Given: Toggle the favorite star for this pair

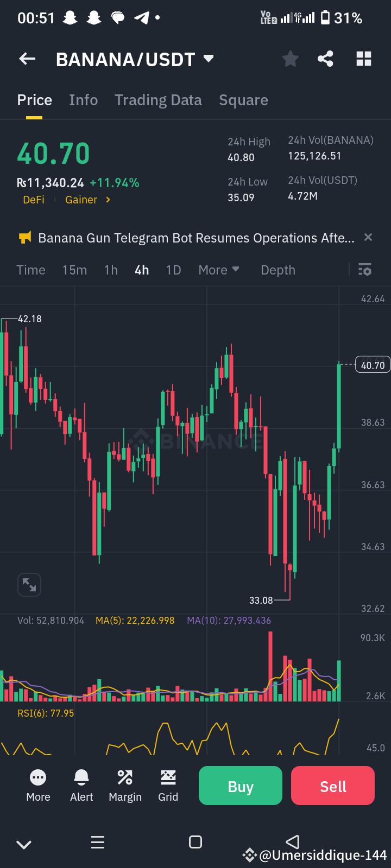Looking at the screenshot, I should point(290,59).
